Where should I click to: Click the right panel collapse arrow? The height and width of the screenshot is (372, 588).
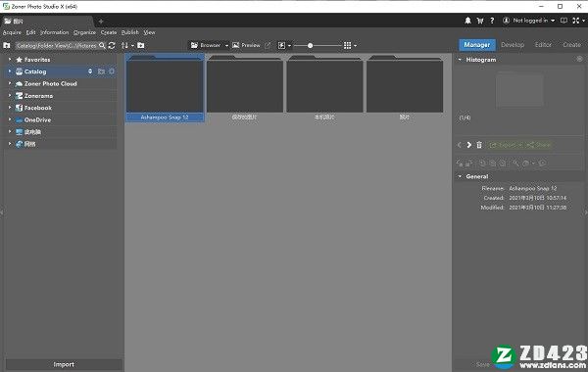point(586,212)
